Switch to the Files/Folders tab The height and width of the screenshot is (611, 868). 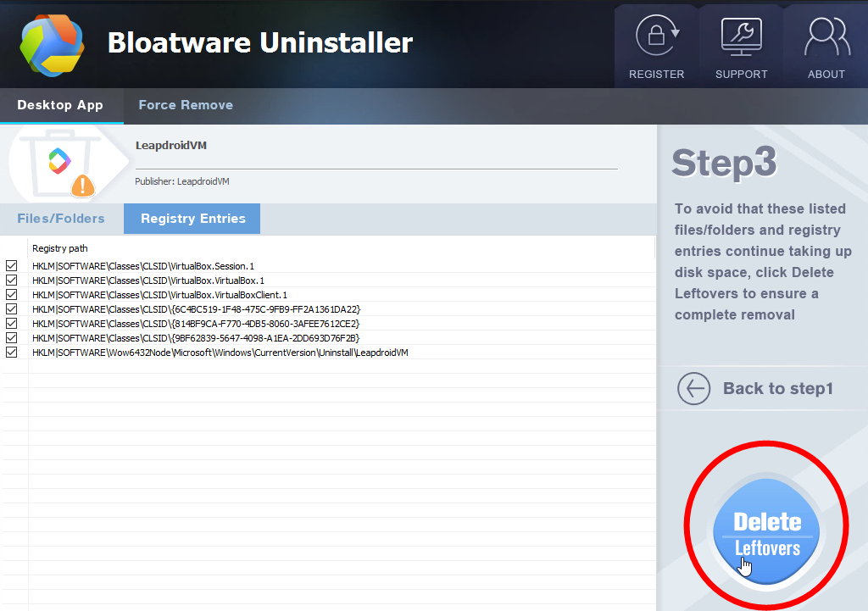click(x=61, y=219)
